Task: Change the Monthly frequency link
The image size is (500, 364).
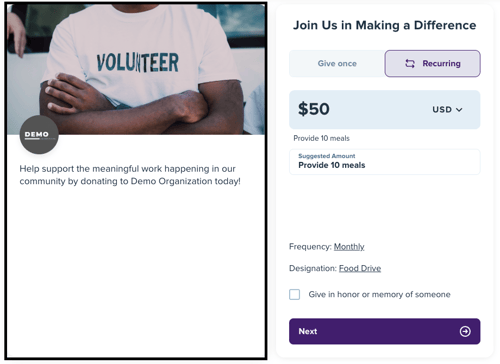Action: (x=349, y=247)
